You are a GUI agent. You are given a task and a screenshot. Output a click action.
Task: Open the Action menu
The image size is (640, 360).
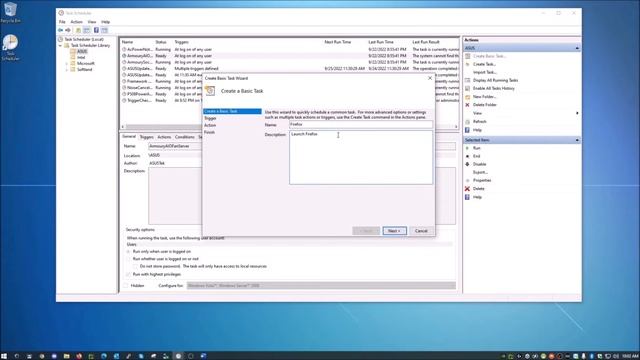click(x=76, y=22)
